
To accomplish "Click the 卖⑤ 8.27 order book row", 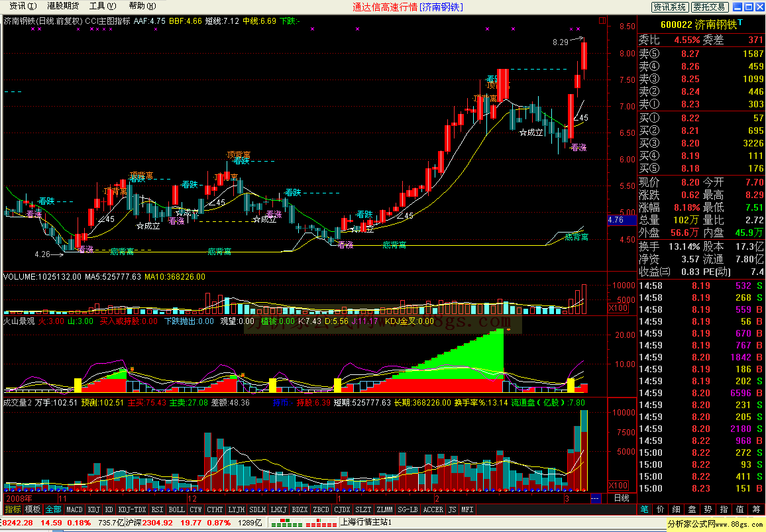I will 701,54.
